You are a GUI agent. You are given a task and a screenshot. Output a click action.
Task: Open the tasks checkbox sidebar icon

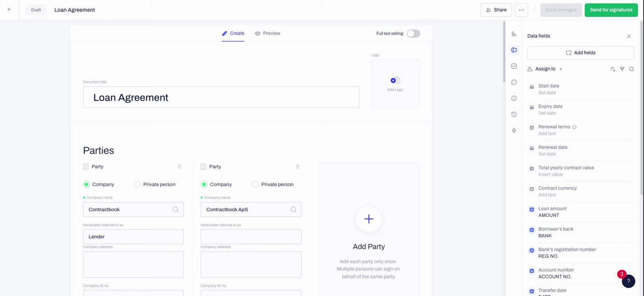(514, 66)
